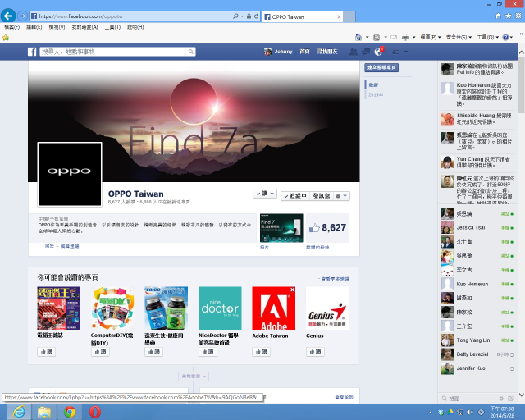Open Facebook account menu dropdown arrow
The height and width of the screenshot is (420, 525).
(406, 52)
